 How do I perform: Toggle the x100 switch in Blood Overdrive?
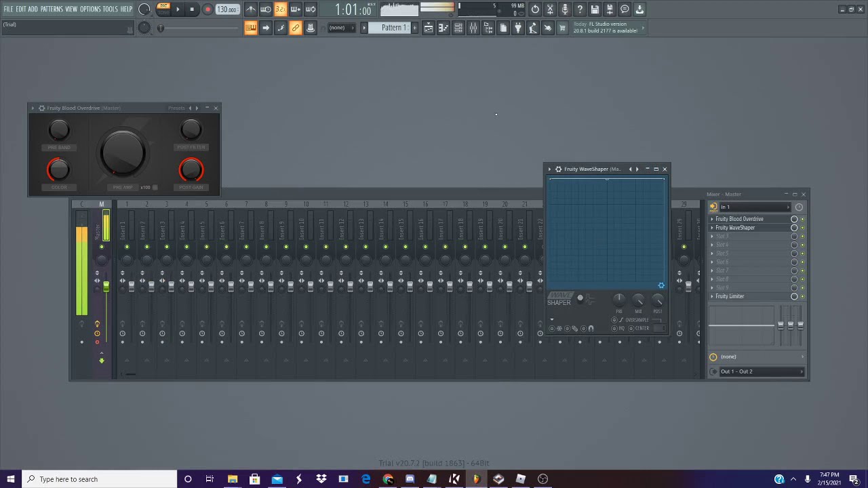coord(155,188)
